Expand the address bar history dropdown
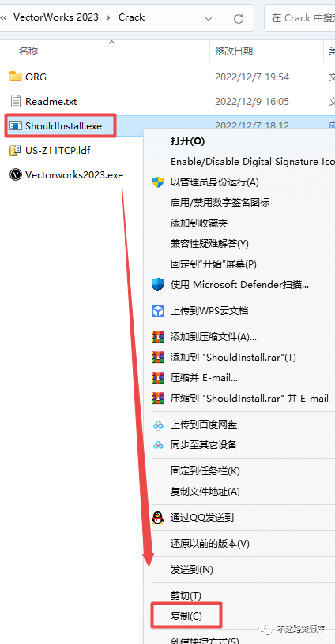The image size is (335, 644). 209,18
